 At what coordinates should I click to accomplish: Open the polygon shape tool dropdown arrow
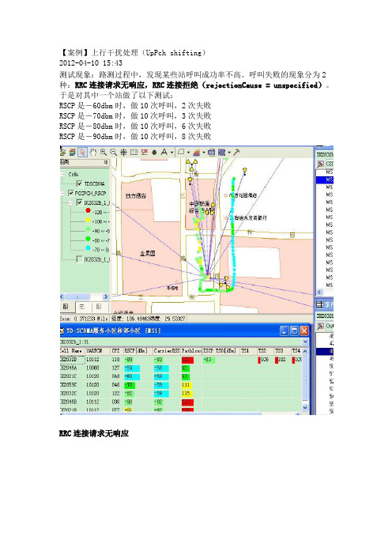[188, 153]
